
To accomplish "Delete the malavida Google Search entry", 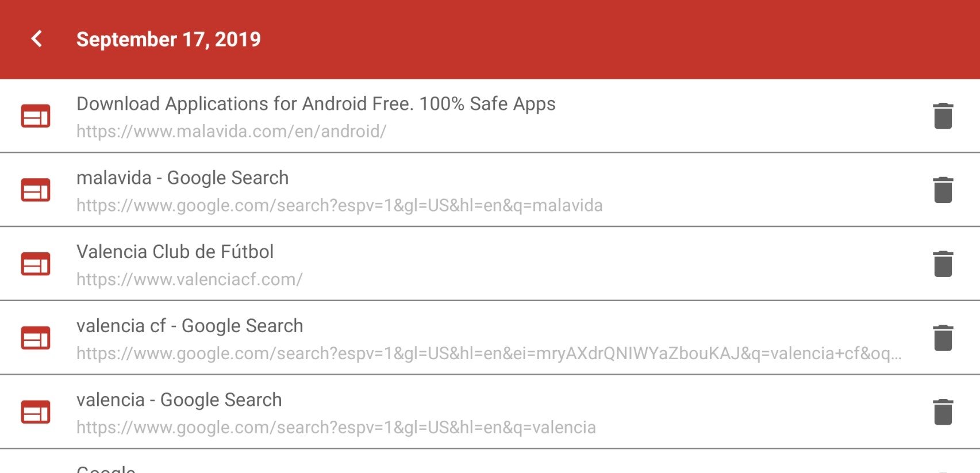I will point(943,190).
